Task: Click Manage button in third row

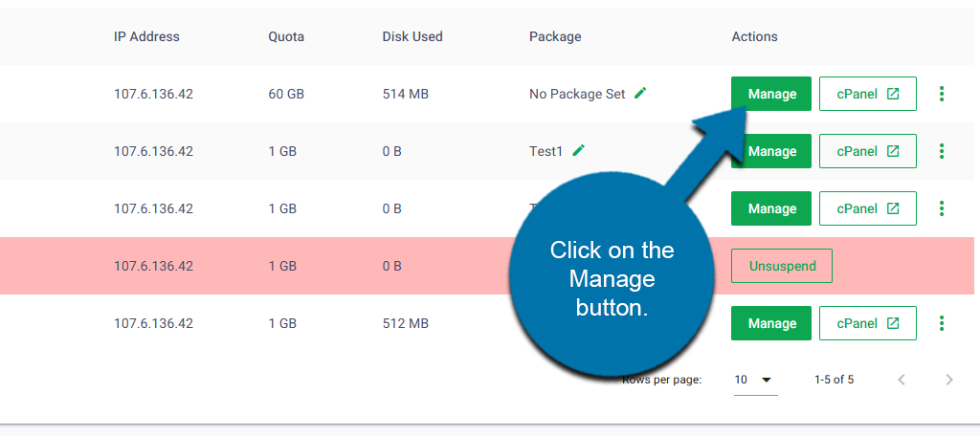Action: coord(771,208)
